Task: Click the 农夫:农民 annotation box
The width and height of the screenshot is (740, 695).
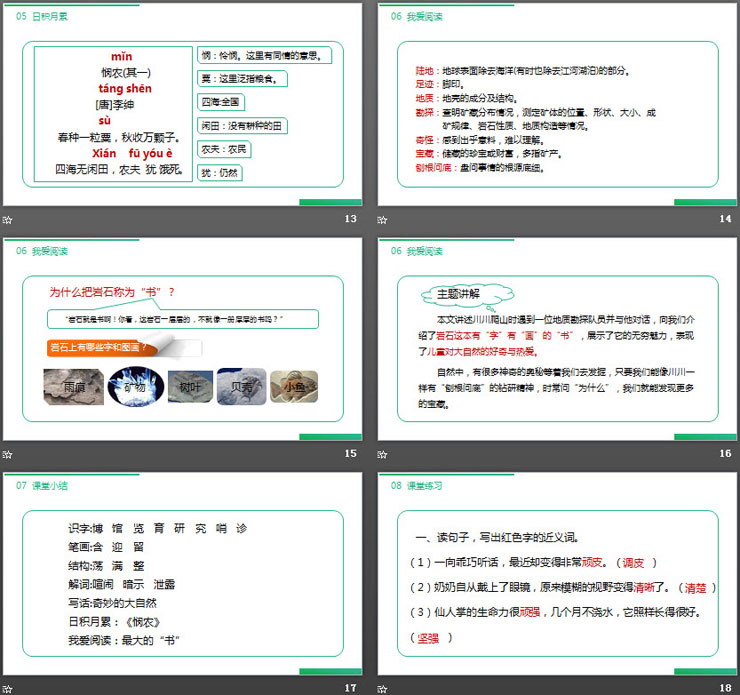Action: tap(224, 149)
